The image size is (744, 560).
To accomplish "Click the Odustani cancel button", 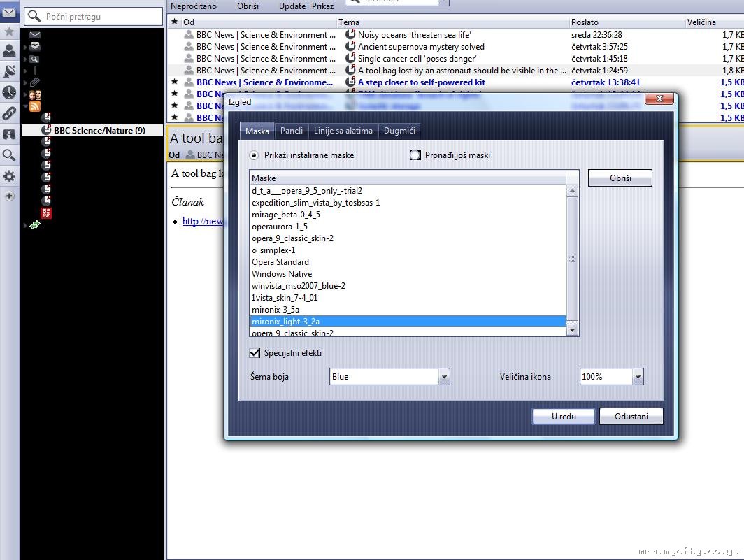I will [631, 416].
